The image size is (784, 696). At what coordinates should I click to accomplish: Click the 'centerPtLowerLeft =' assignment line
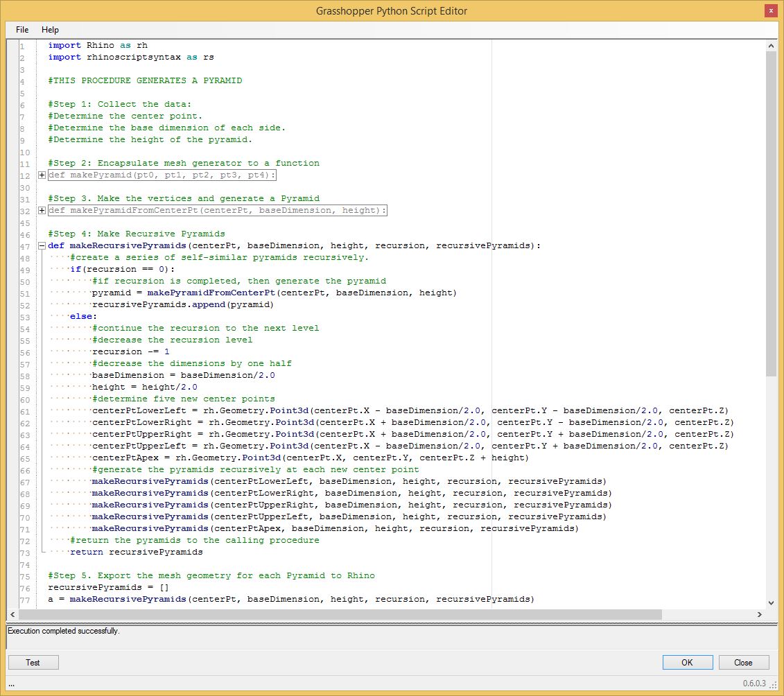point(410,411)
